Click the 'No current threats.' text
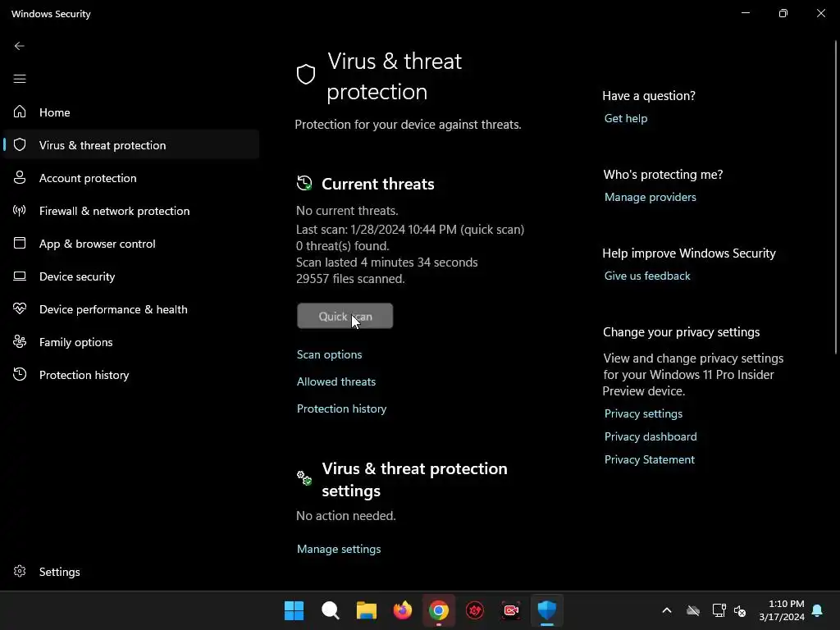840x630 pixels. (x=347, y=211)
